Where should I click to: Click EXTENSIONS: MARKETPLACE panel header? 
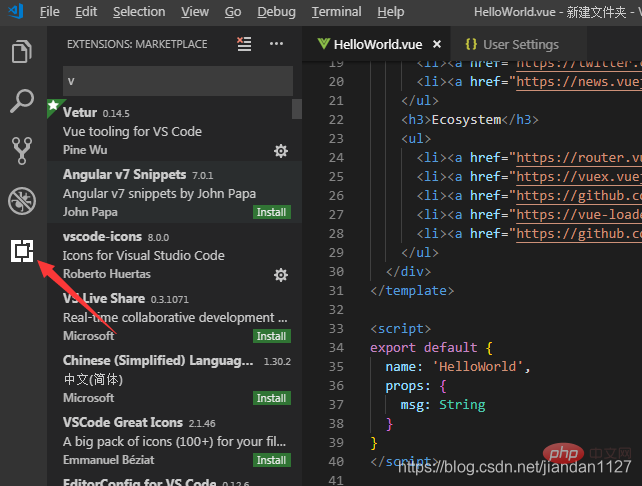(137, 44)
